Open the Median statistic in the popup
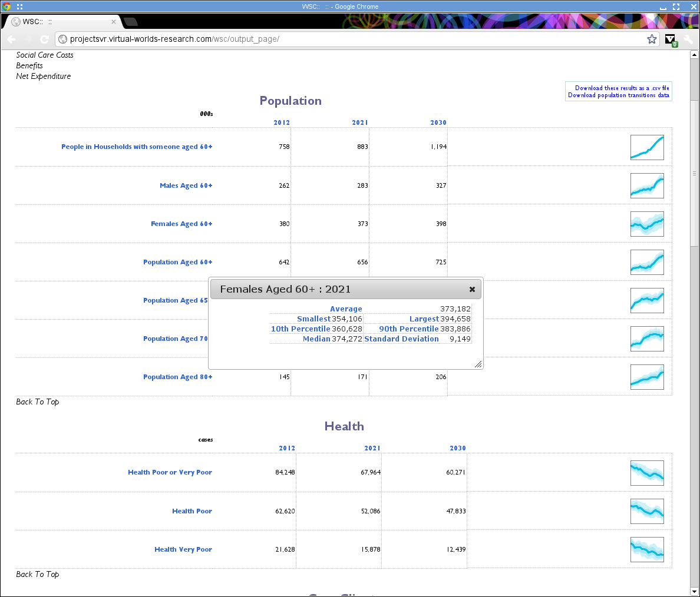The height and width of the screenshot is (597, 700). tap(318, 339)
